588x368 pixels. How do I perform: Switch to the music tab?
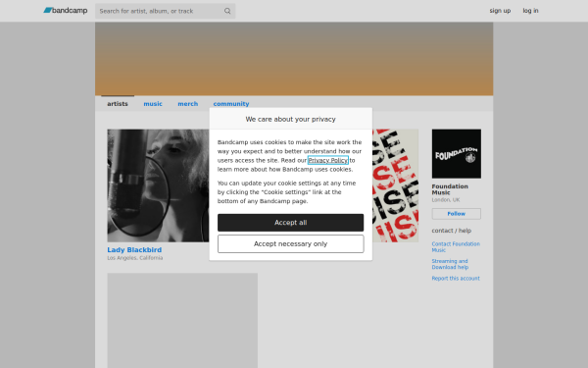(153, 104)
